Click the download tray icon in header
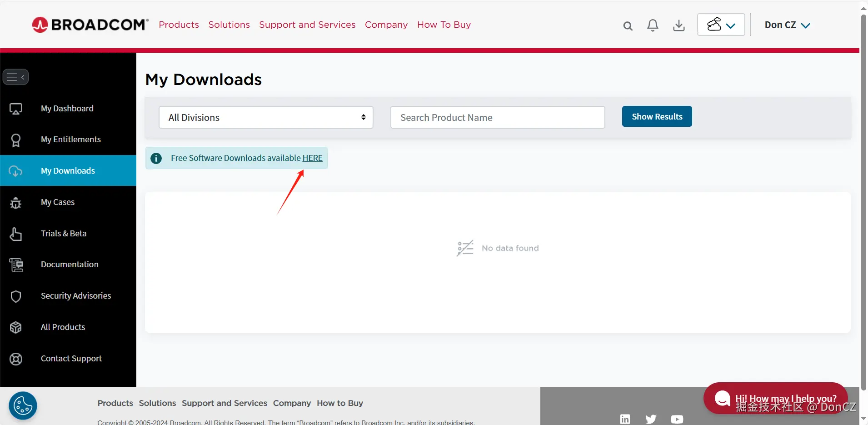Screen dimensions: 868x425 click(679, 25)
